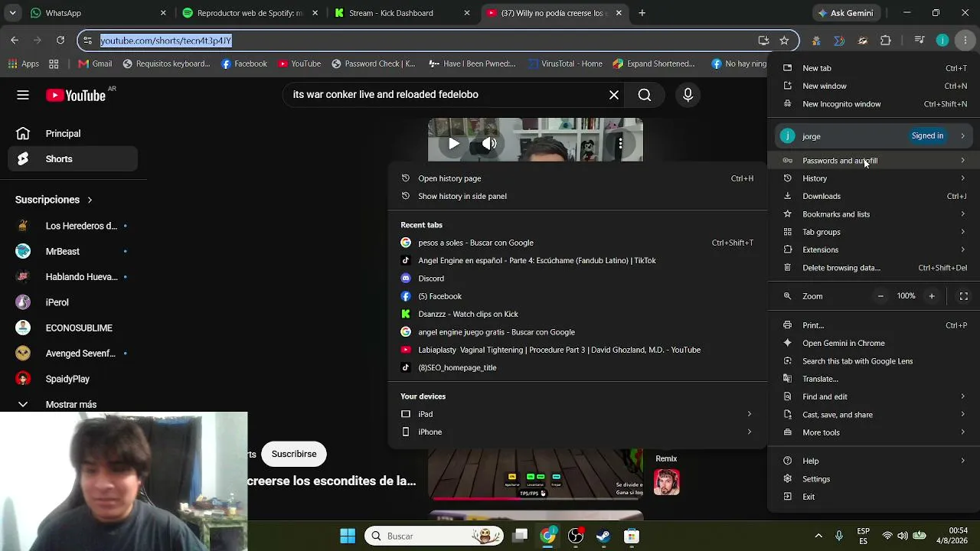Screen dimensions: 980x551
Task: Go to Principal in YouTube sidebar
Action: coord(73,134)
